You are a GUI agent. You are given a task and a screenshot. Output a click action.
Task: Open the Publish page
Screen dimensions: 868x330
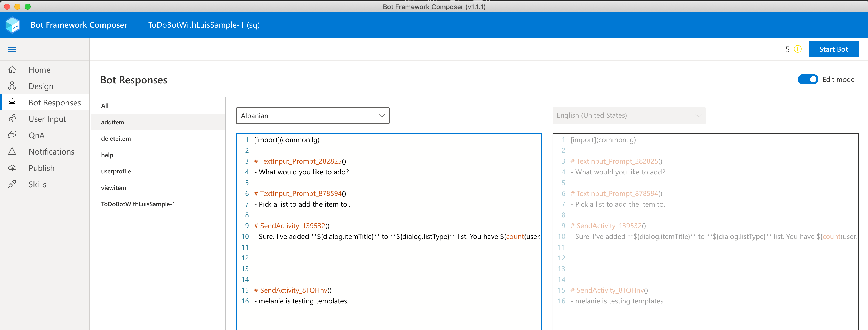[41, 168]
